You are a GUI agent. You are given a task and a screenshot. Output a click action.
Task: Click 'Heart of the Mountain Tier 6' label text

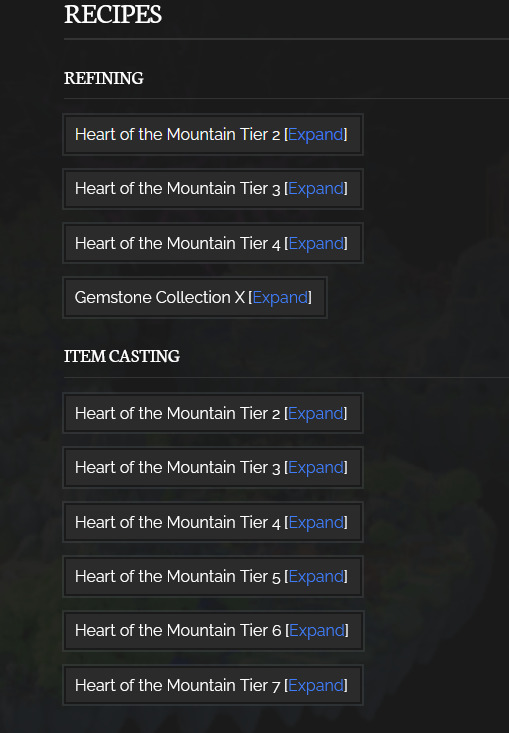[x=178, y=631]
